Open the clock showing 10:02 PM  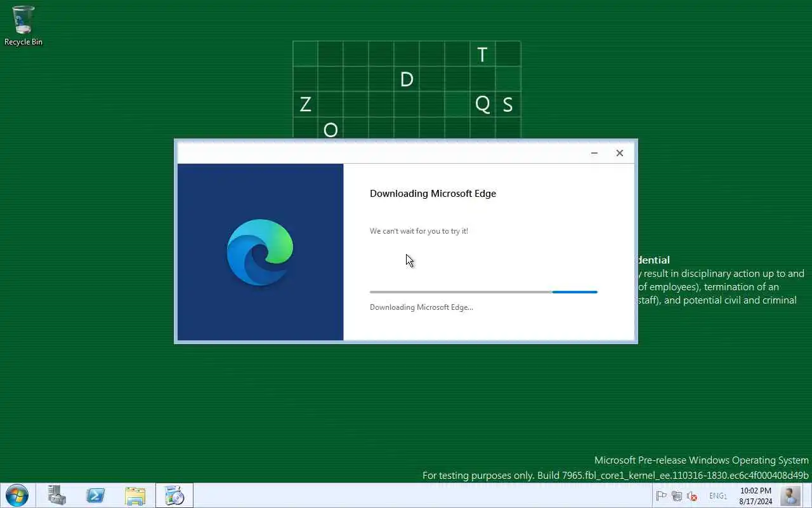click(756, 496)
